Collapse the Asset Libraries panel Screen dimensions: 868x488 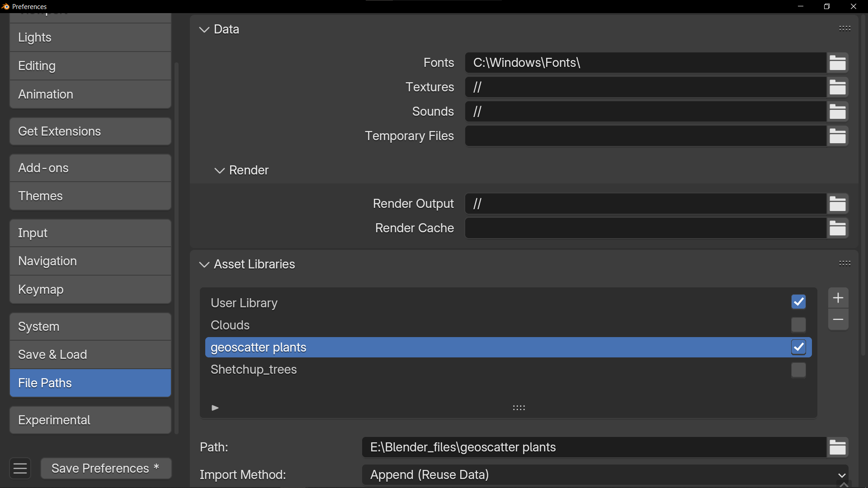204,264
